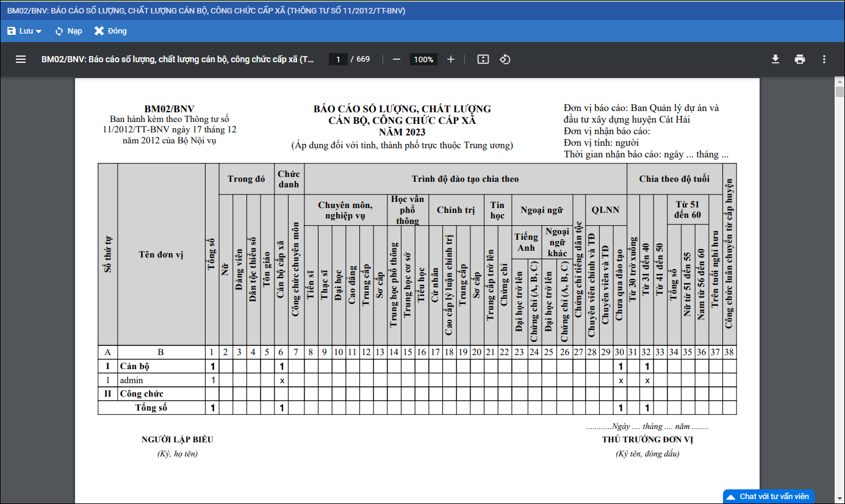The height and width of the screenshot is (504, 845).
Task: Click the Tổng số total row label
Action: click(151, 408)
